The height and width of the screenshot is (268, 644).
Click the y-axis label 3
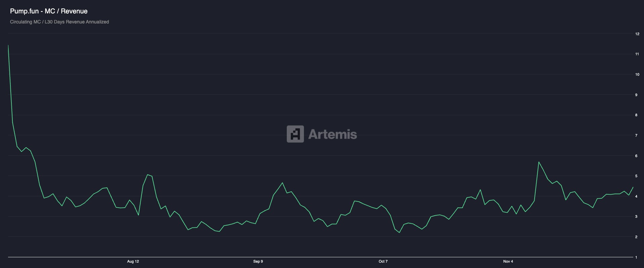point(636,217)
